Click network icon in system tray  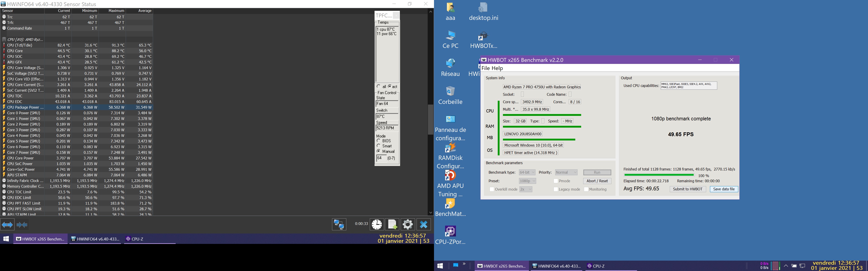[x=802, y=266]
